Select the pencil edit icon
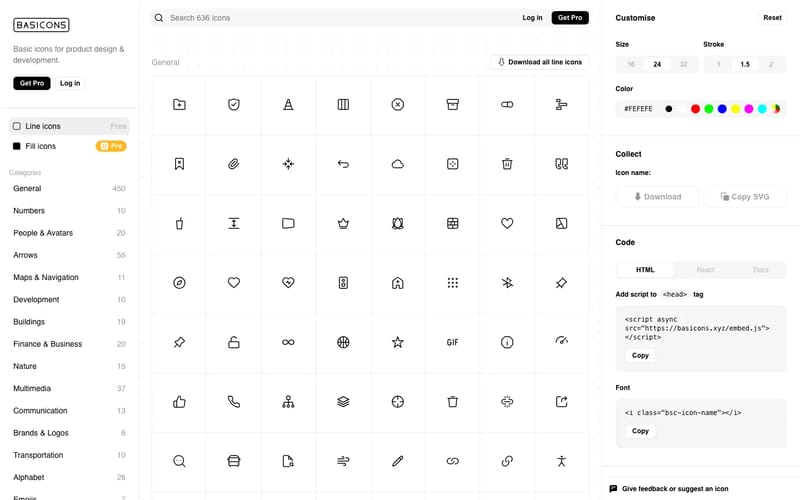The height and width of the screenshot is (500, 800). coord(398,461)
